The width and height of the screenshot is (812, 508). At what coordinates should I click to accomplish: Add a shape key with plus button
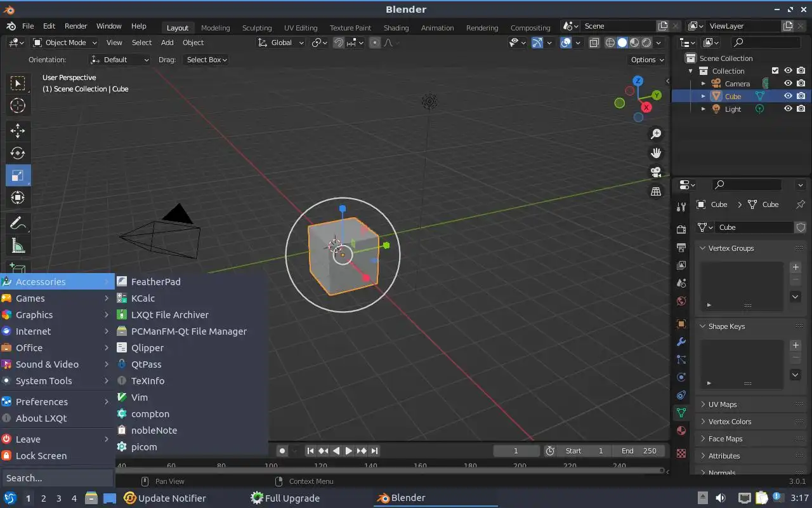[x=796, y=345]
